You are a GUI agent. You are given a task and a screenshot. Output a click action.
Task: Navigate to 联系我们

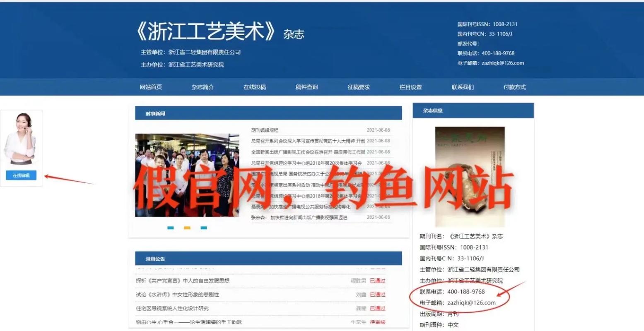click(x=463, y=87)
